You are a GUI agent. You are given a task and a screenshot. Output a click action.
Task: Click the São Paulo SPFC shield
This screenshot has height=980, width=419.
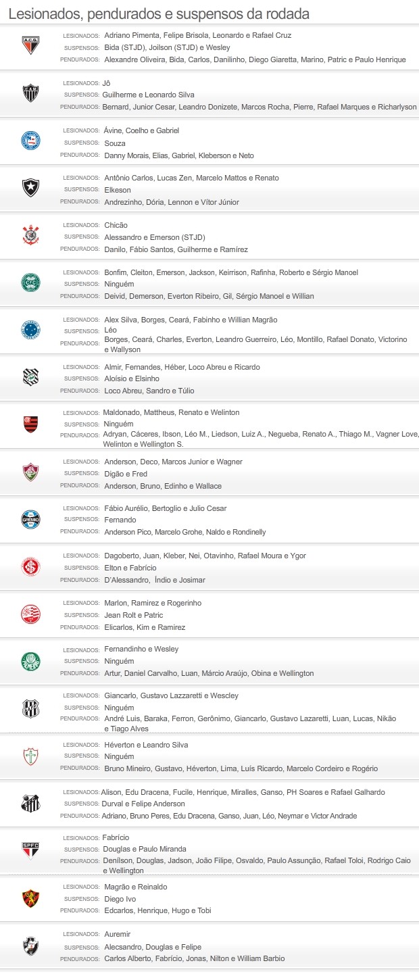pyautogui.click(x=31, y=850)
